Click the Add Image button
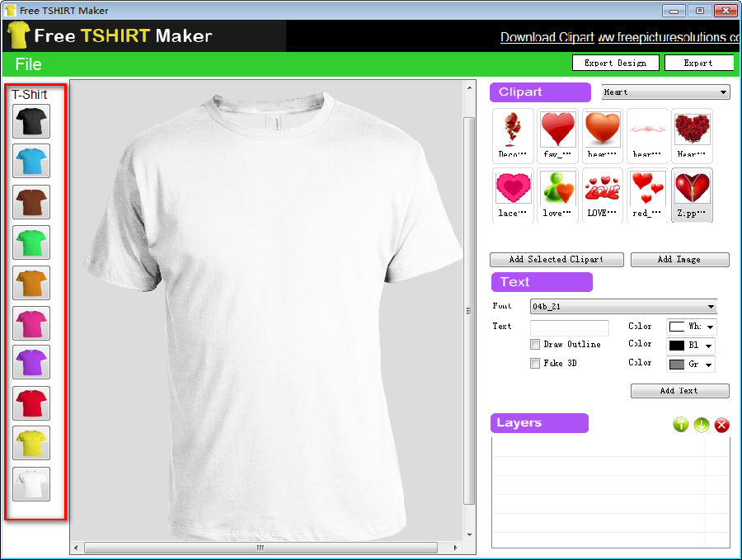This screenshot has width=742, height=560. [x=679, y=260]
